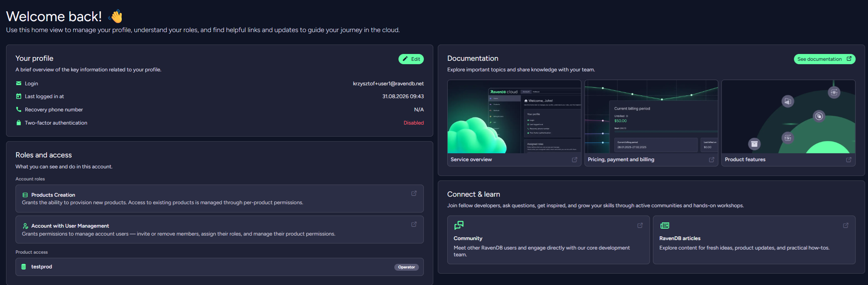Open the RavenDB articles card title
Image resolution: width=868 pixels, height=285 pixels.
680,238
